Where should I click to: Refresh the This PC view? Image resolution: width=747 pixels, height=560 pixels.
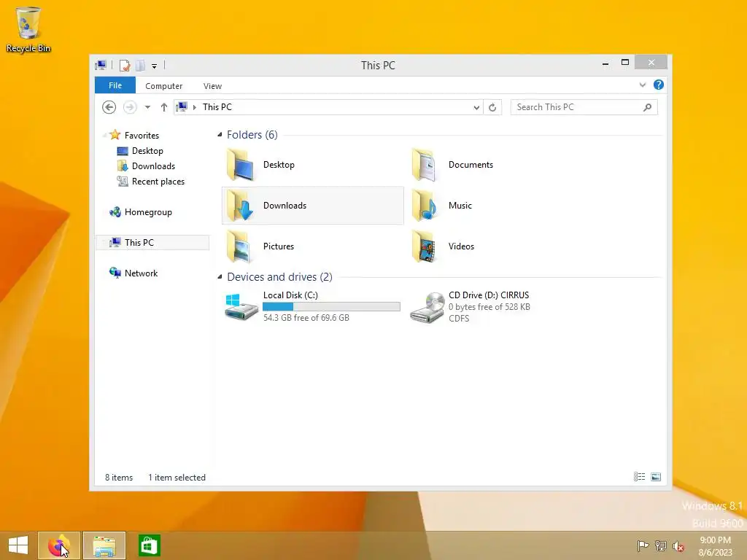click(492, 107)
